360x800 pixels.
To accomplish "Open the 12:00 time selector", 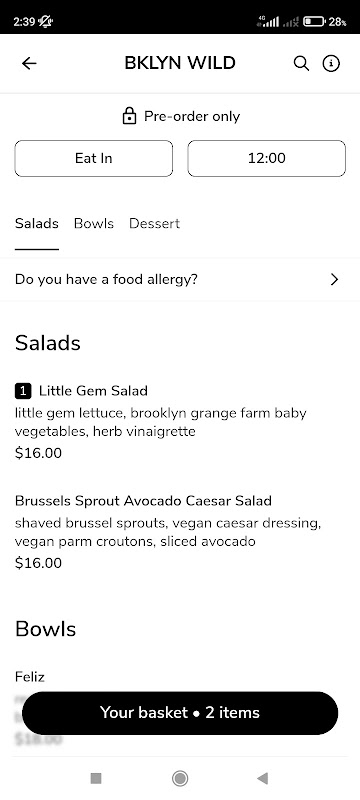I will pos(267,158).
